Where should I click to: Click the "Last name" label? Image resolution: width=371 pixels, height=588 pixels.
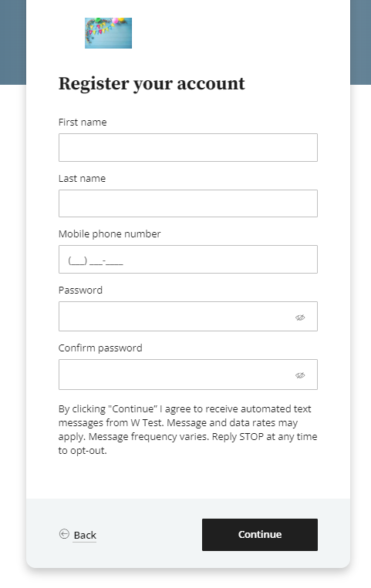[x=82, y=179]
